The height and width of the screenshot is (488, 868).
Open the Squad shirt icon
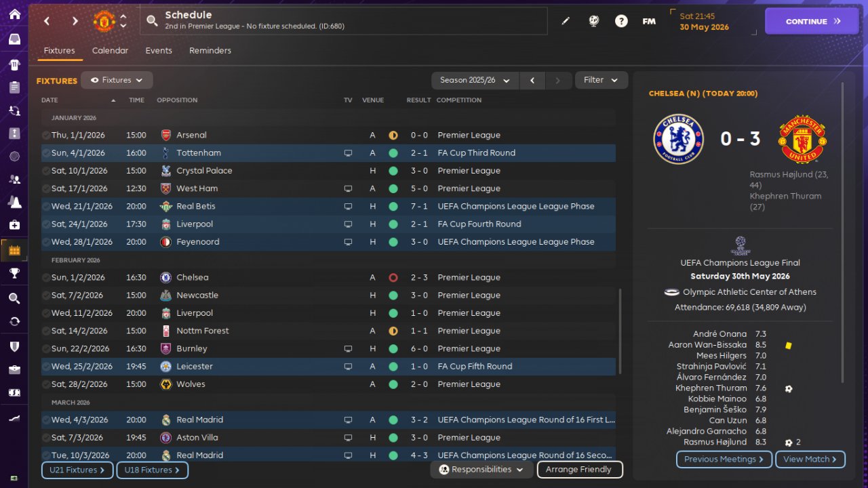14,64
